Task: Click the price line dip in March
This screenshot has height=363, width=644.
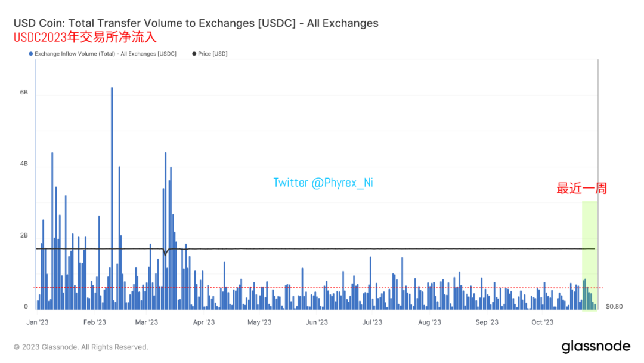Action: [x=166, y=253]
